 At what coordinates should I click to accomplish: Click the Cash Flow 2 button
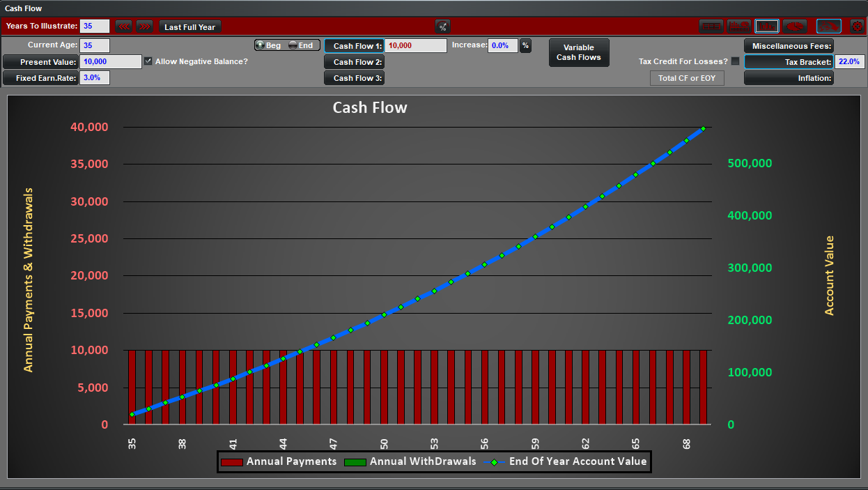point(354,61)
